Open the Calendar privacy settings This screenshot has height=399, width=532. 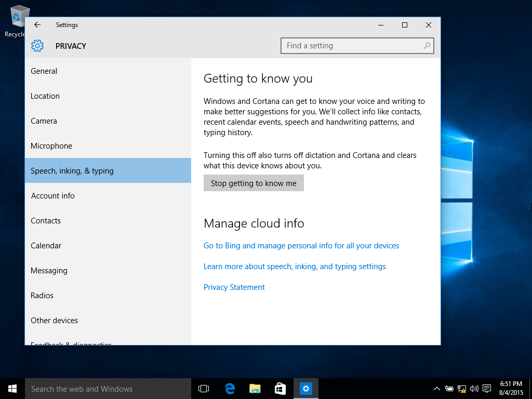tap(108, 246)
